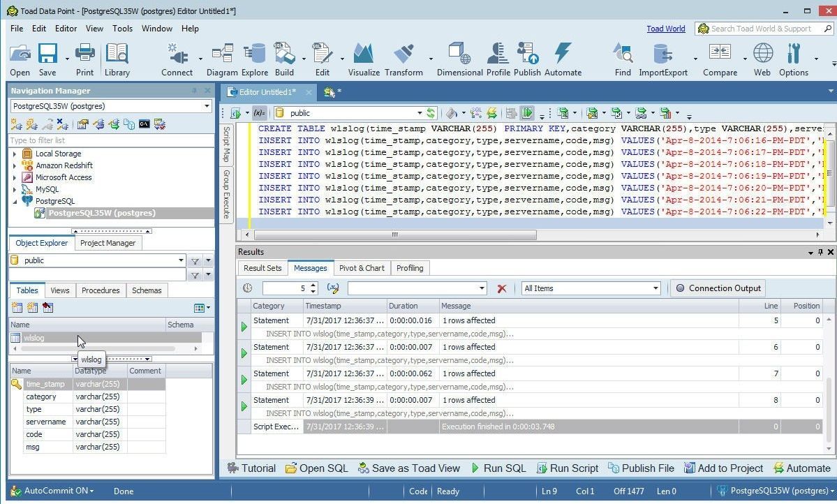Expand the Amazon Redshift tree node

(15, 165)
